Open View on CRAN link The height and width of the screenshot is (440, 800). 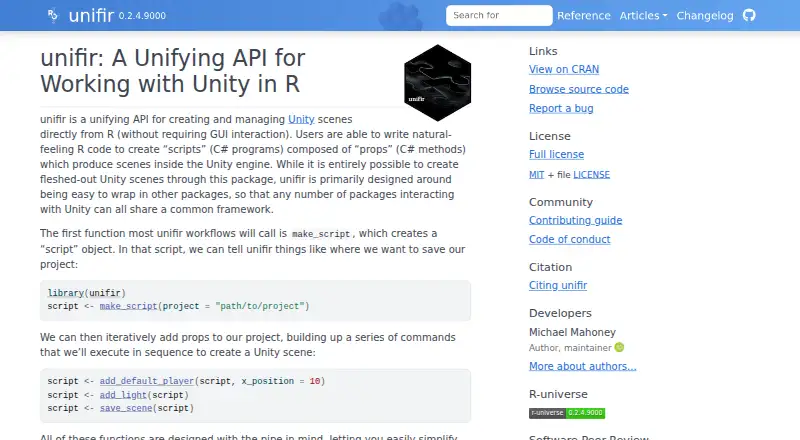564,69
